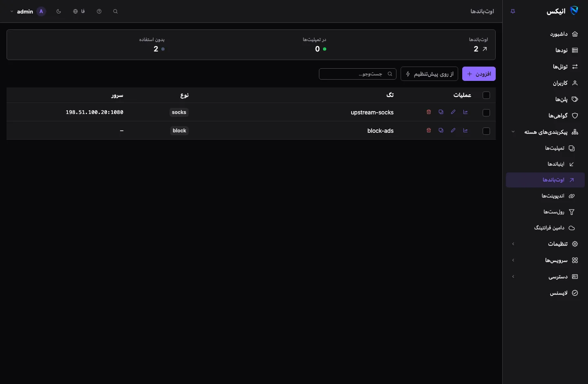Focus the جست‌وجو search field
The width and height of the screenshot is (588, 384).
(x=358, y=74)
